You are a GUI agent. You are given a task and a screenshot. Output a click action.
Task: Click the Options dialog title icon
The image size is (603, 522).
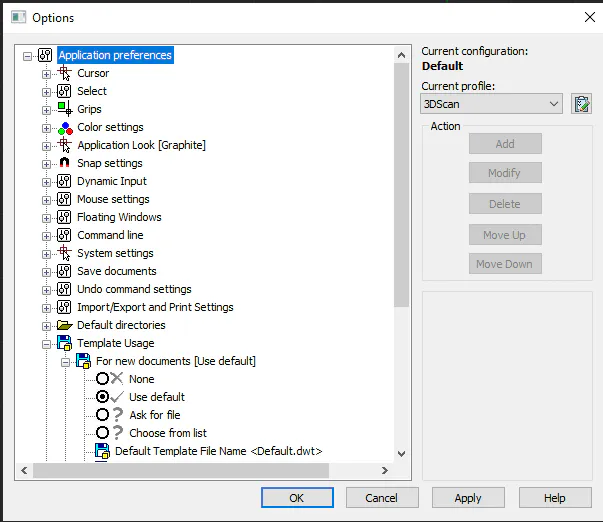coord(18,17)
